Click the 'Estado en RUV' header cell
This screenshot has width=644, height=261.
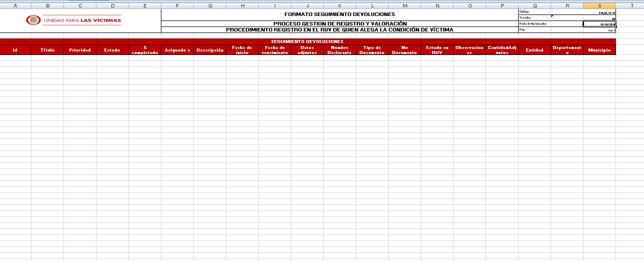(437, 50)
